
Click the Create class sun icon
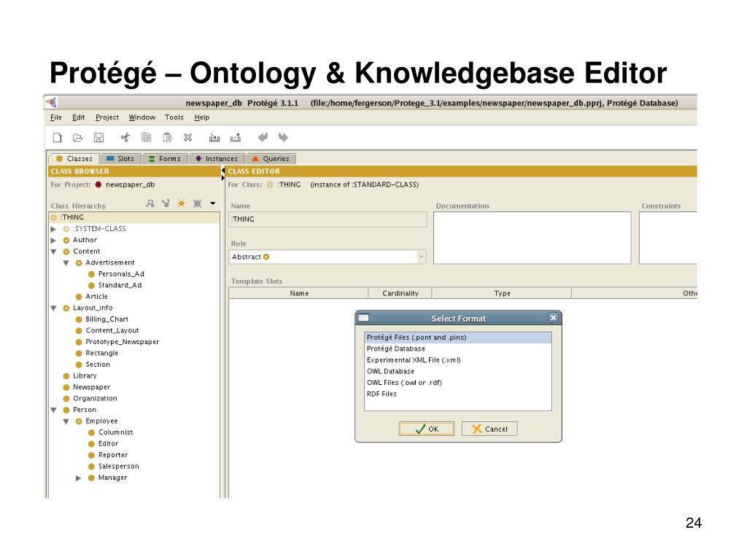point(182,203)
